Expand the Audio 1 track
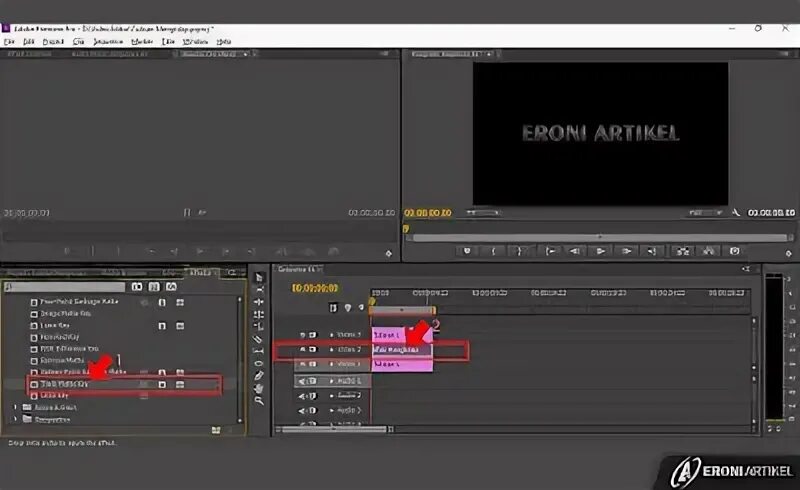This screenshot has height=490, width=800. point(332,381)
